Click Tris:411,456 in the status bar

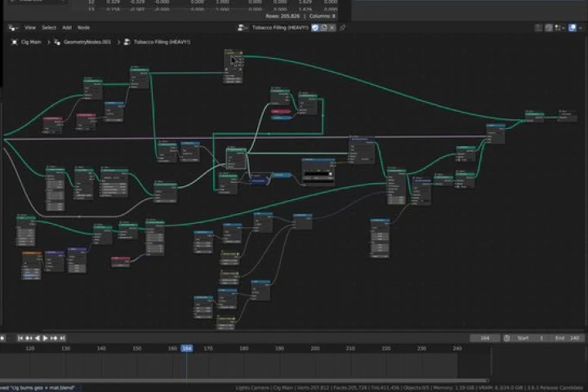click(385, 388)
